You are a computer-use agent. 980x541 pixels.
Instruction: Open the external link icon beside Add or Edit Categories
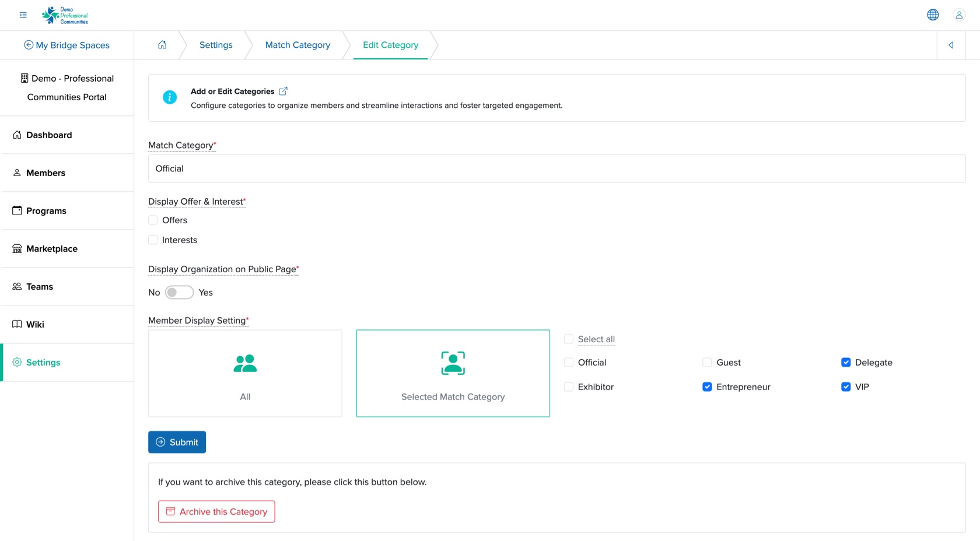coord(283,91)
